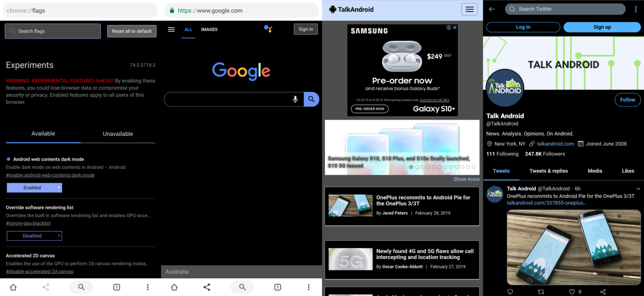Open the Enabled dropdown for dark mode flag
The width and height of the screenshot is (644, 296).
[34, 187]
